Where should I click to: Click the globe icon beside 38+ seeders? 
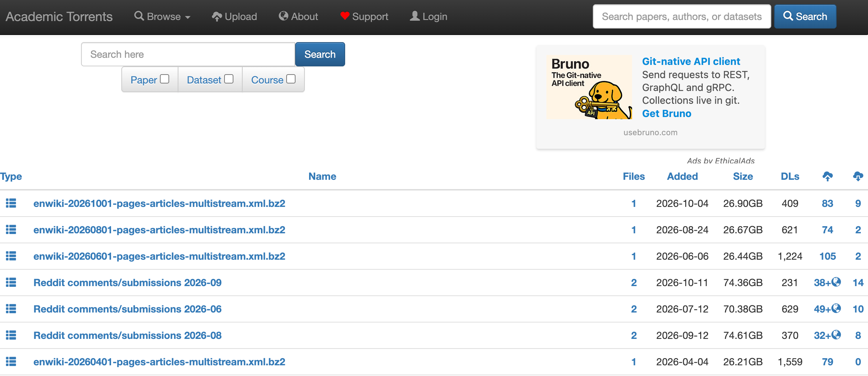(836, 282)
